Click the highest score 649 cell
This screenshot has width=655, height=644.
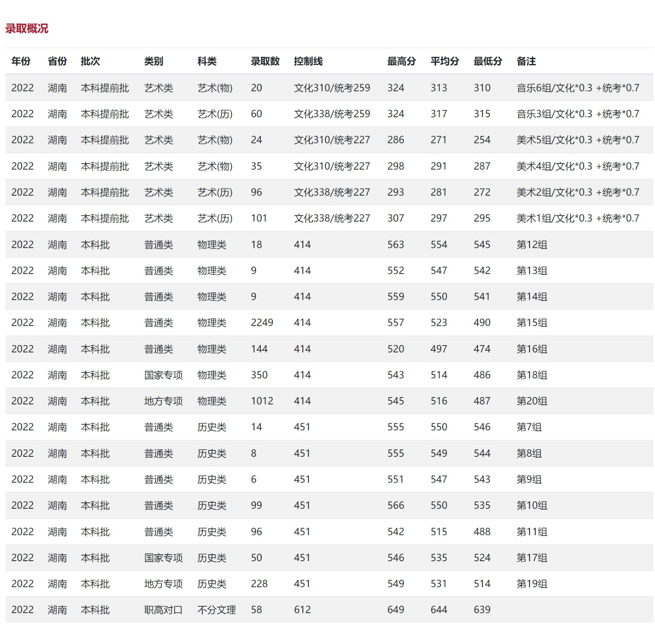[396, 610]
